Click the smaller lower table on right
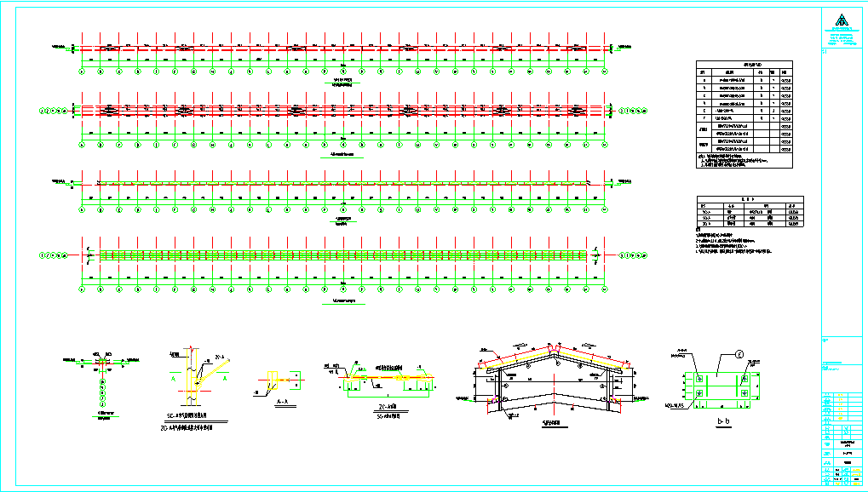Viewport: 868px width, 492px height. 750,211
